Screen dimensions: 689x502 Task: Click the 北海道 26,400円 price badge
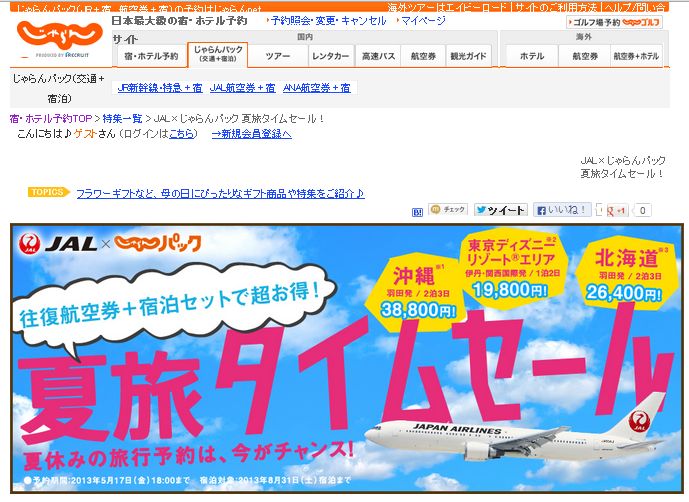pos(625,273)
